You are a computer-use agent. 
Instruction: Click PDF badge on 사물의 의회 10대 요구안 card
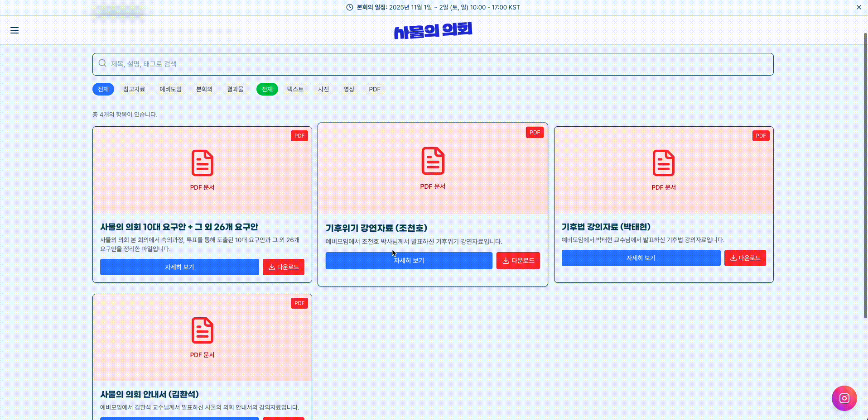[299, 136]
